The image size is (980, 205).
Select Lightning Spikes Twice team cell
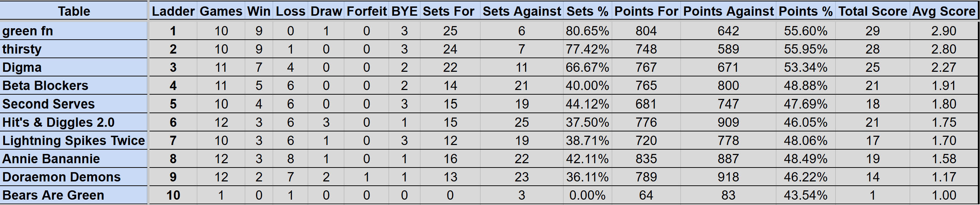pyautogui.click(x=73, y=140)
